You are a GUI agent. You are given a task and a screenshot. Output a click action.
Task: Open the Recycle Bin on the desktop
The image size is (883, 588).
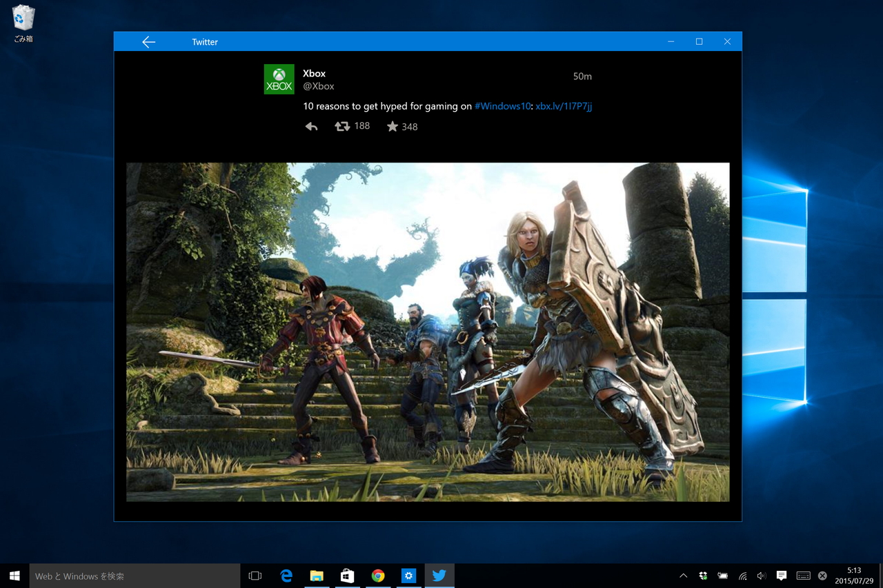click(x=23, y=24)
